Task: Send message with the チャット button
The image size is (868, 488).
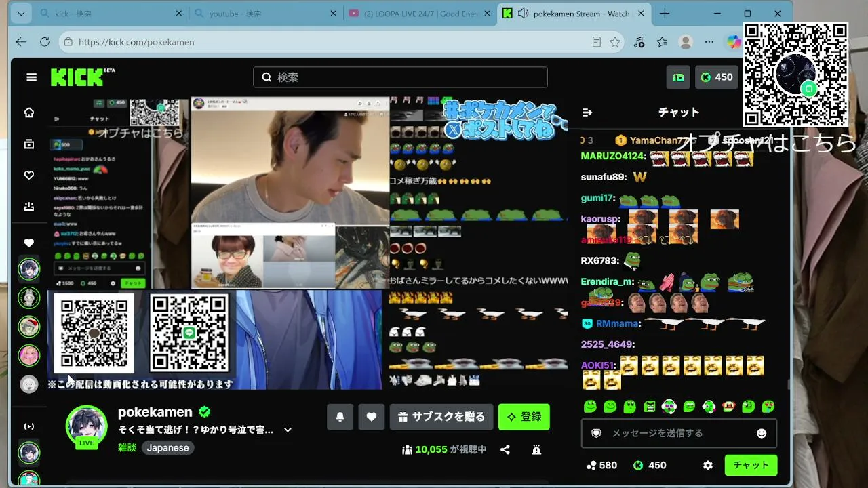Action: (x=751, y=466)
